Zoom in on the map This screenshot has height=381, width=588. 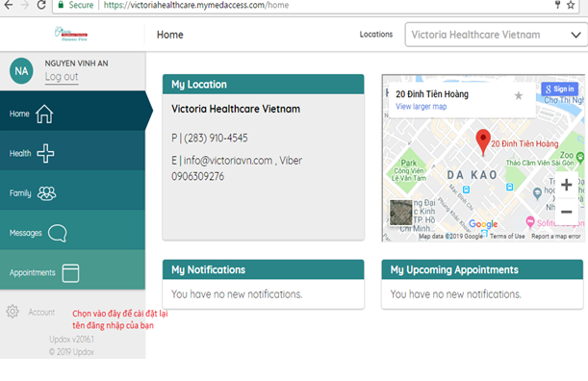click(x=566, y=185)
